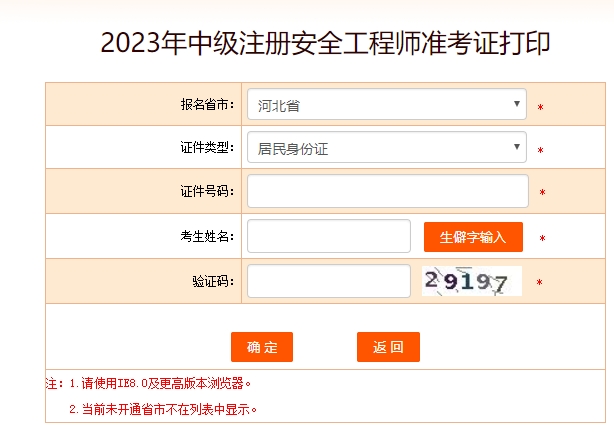The width and height of the screenshot is (614, 435).
Task: Click the red asterisk beside 生僻字输入 button
Action: pos(542,239)
